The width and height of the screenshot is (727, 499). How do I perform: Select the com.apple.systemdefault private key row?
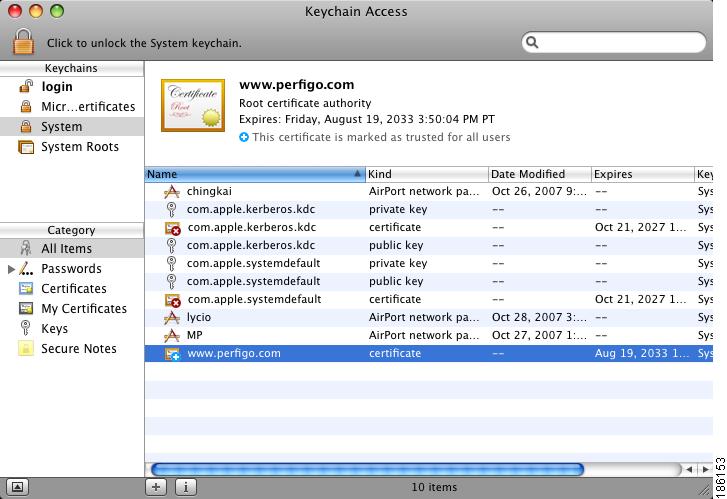[429, 263]
